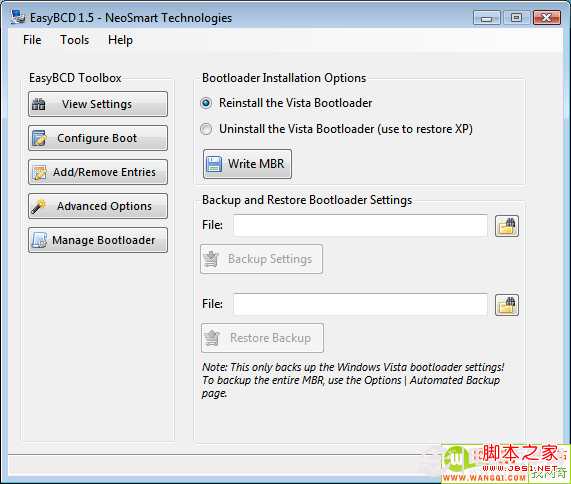The image size is (571, 484).
Task: Select Reinstall the Vista Bootloader option
Action: point(206,103)
